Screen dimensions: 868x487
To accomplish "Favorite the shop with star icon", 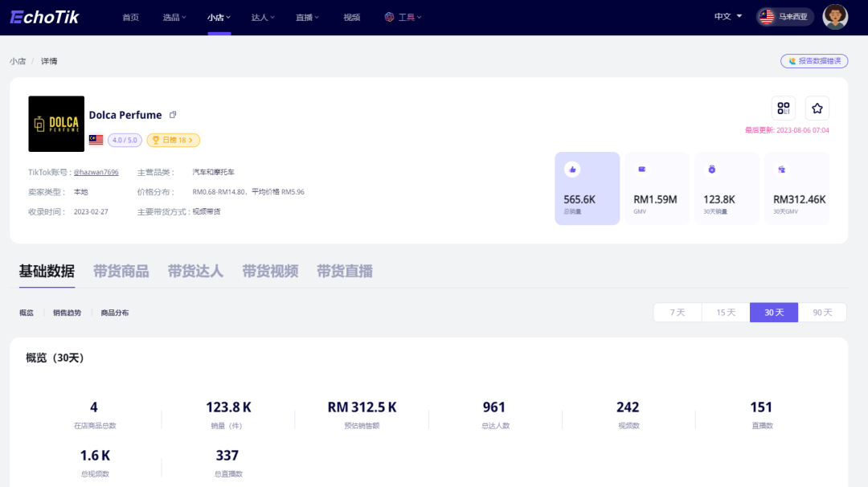I will [x=817, y=108].
